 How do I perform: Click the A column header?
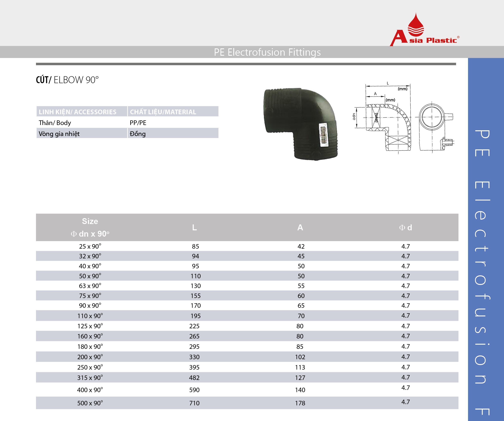coord(300,227)
